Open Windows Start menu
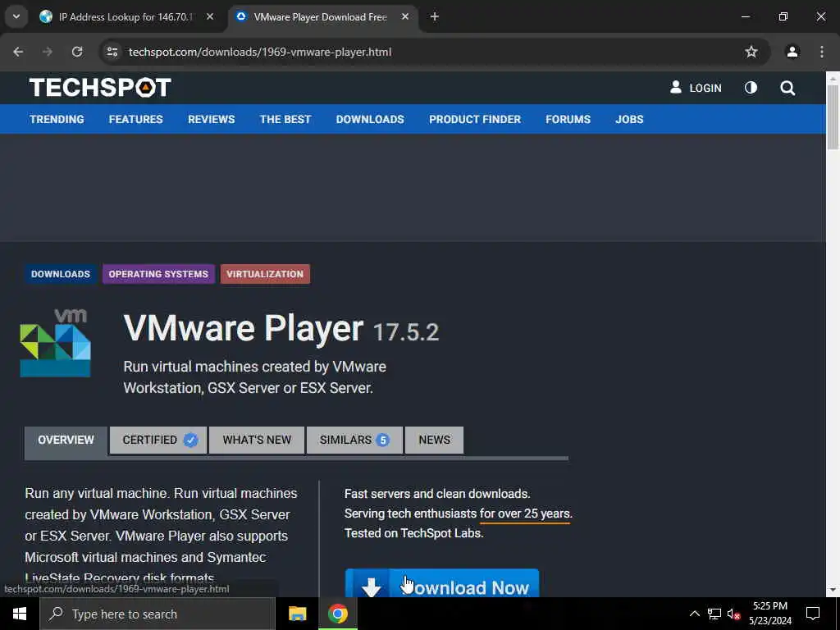This screenshot has height=630, width=840. point(20,614)
